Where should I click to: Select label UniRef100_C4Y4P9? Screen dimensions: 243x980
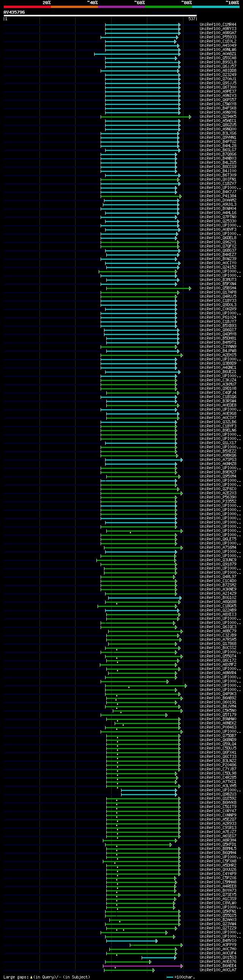(x=218, y=874)
